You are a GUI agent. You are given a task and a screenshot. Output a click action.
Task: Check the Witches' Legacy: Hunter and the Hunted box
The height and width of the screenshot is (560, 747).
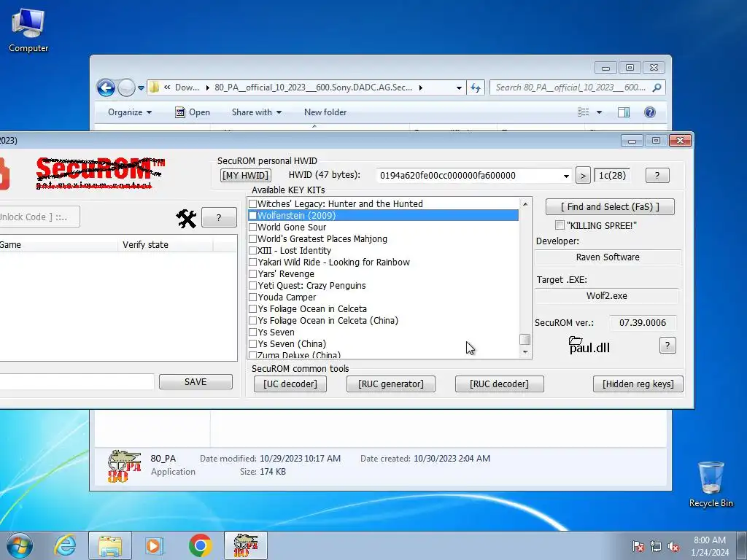pos(253,204)
